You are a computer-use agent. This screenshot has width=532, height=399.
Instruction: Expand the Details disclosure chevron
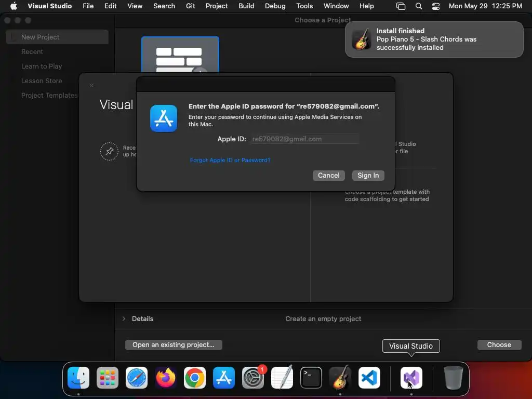[124, 318]
